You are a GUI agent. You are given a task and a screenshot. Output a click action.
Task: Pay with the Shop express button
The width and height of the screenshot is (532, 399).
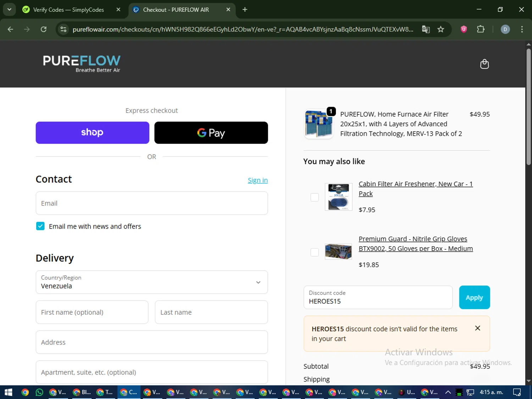pos(92,133)
